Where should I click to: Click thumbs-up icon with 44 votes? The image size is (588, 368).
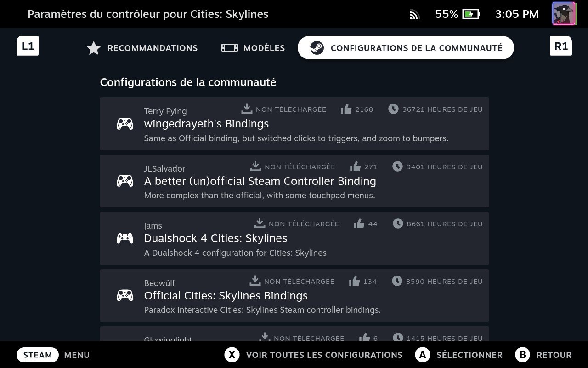[x=359, y=224]
